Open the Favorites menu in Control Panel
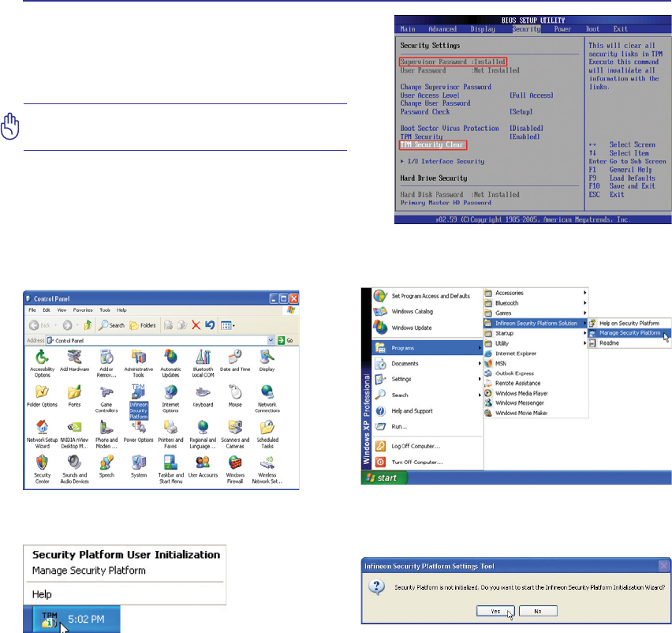This screenshot has width=672, height=633. (83, 310)
